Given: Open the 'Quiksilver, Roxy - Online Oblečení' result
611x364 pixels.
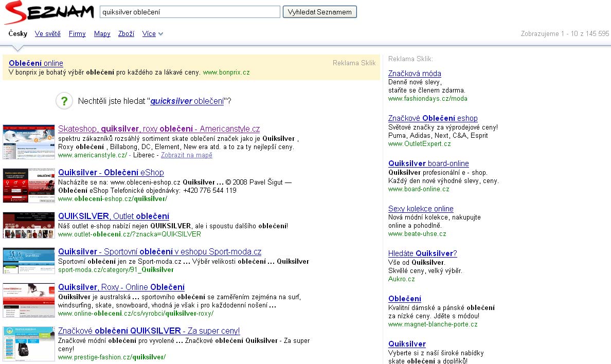Looking at the screenshot, I should (121, 287).
